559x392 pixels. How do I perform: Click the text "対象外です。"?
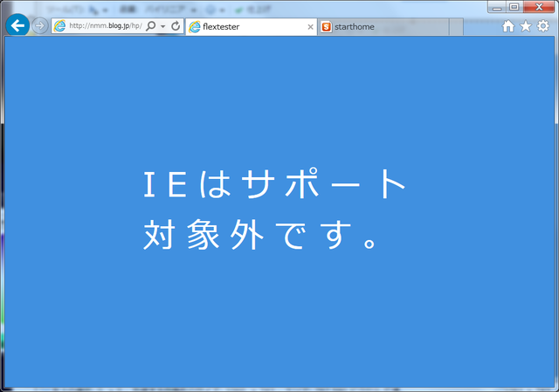[x=259, y=235]
